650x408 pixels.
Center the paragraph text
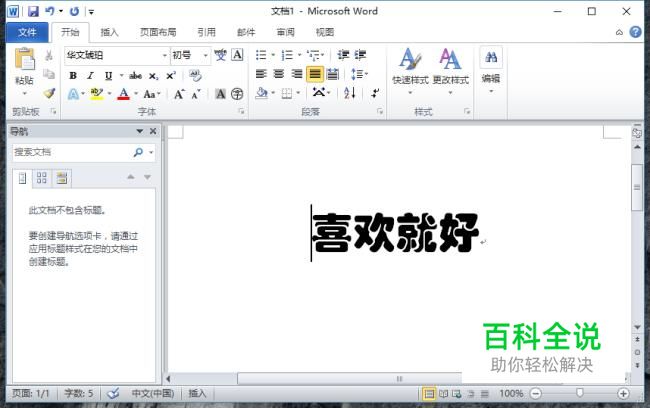pos(279,74)
